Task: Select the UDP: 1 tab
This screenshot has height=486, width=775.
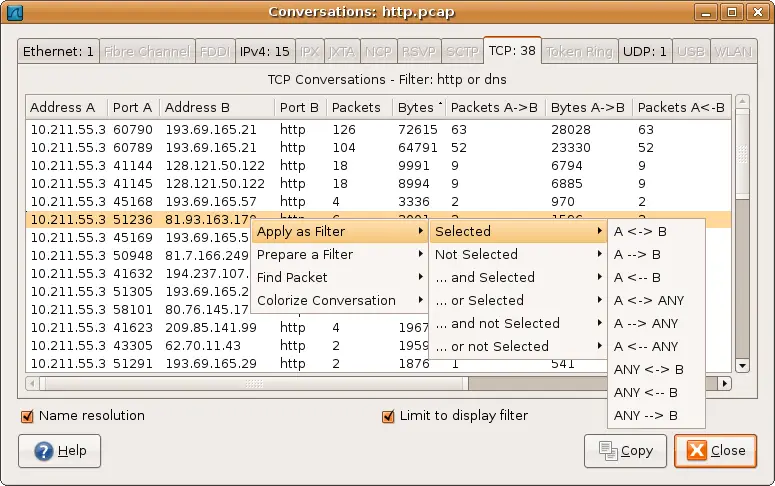Action: (x=645, y=51)
